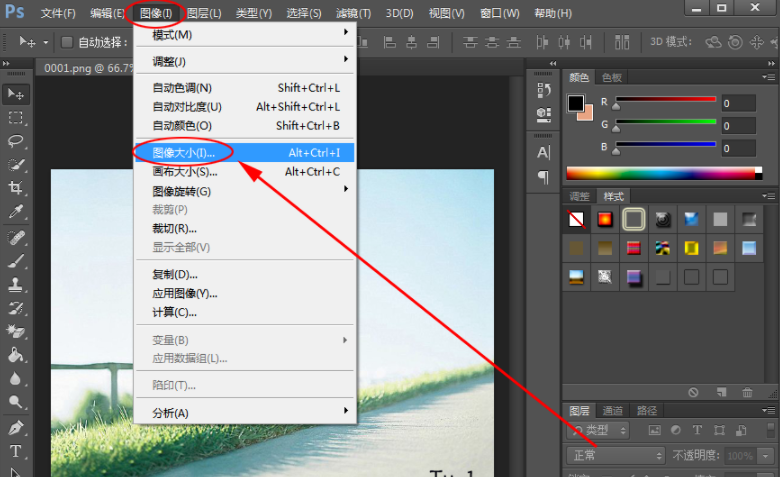The width and height of the screenshot is (780, 477).
Task: Select the Rectangular Marquee tool
Action: point(15,118)
